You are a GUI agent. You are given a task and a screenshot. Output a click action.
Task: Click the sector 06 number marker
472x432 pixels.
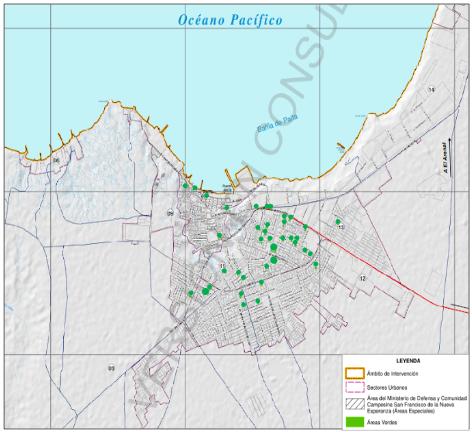pos(56,160)
